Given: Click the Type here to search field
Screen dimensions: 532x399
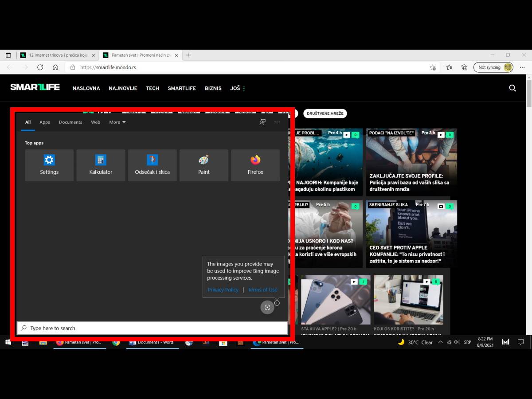Looking at the screenshot, I should [152, 328].
